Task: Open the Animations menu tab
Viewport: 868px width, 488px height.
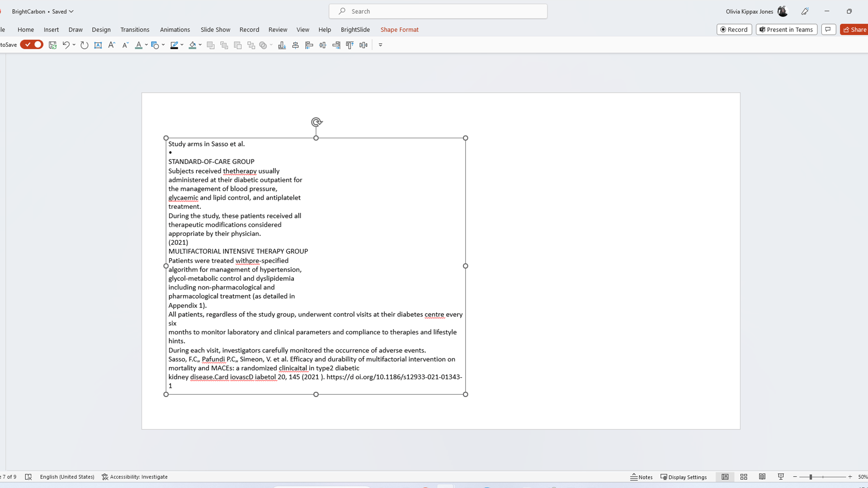Action: click(x=175, y=29)
